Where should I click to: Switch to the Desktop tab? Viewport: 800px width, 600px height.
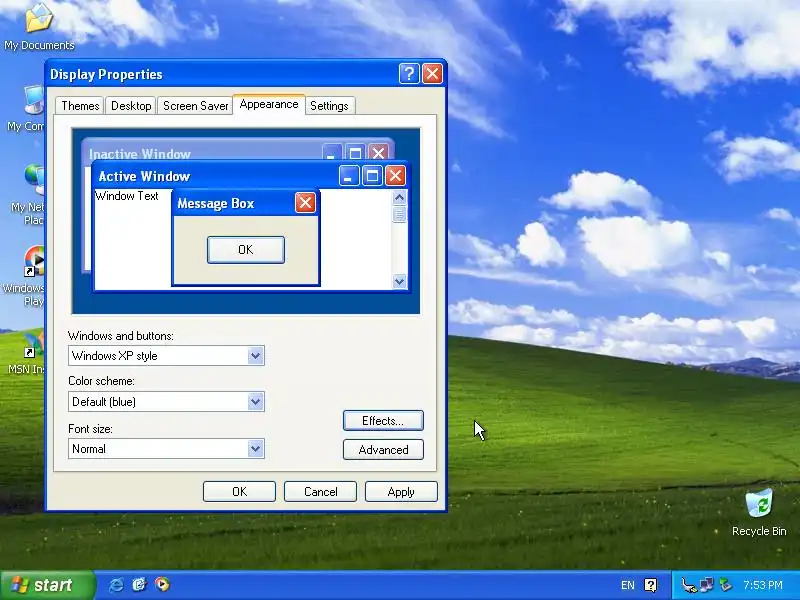131,106
